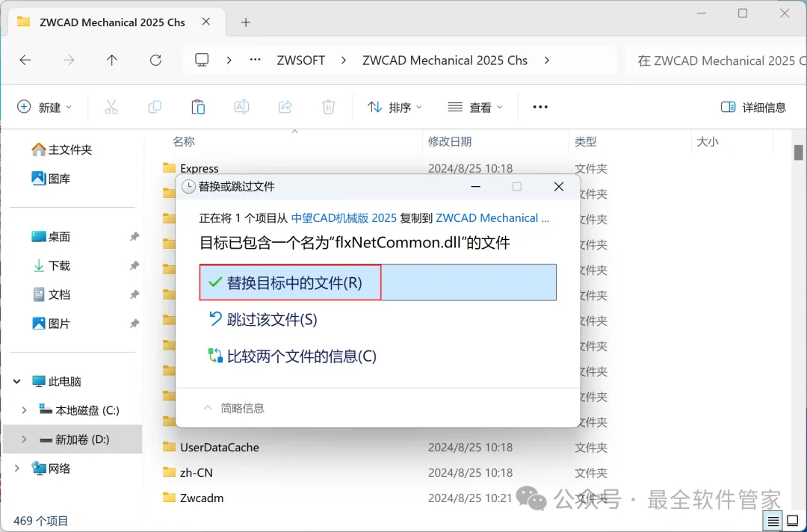The image size is (807, 532).
Task: Open the 查看 (View) dropdown
Action: click(x=474, y=107)
